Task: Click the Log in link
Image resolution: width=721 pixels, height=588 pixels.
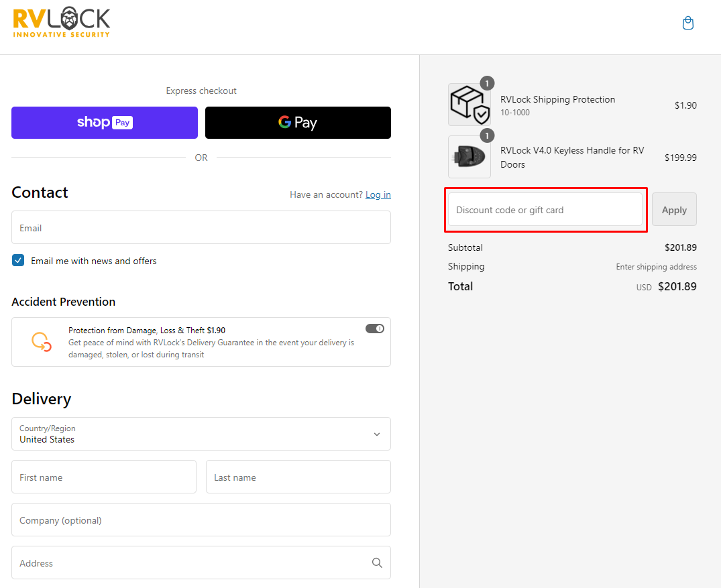Action: point(378,194)
